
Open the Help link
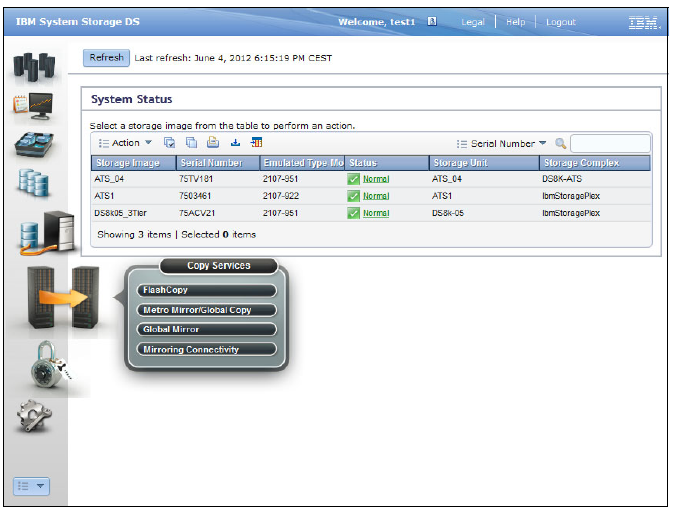[516, 22]
